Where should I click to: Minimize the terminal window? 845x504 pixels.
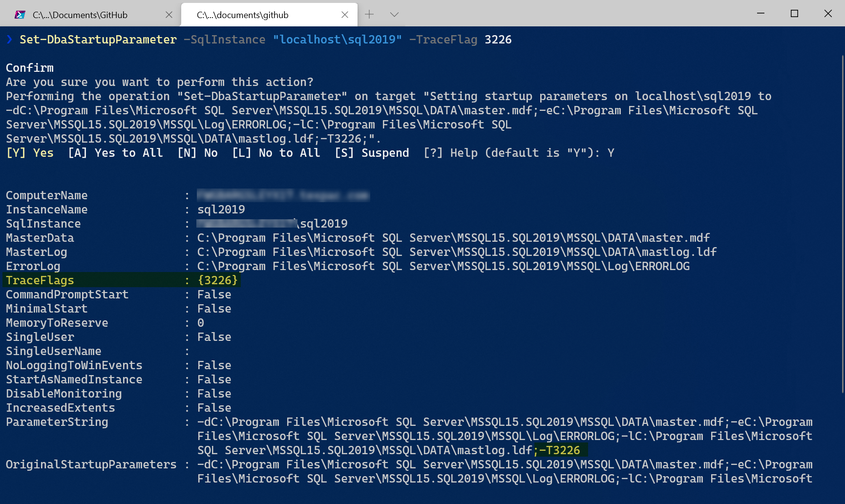click(760, 14)
